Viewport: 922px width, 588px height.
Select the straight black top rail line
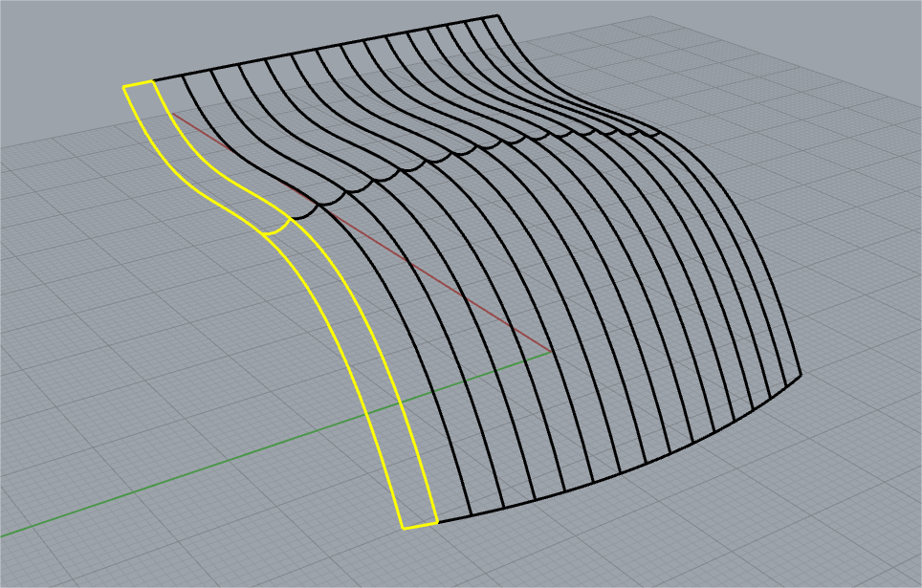coord(325,48)
